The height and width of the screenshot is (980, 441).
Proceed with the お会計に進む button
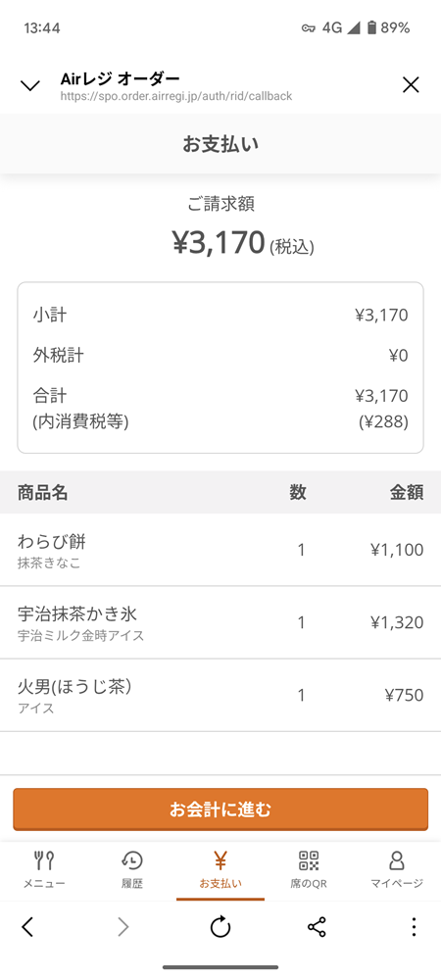point(220,809)
